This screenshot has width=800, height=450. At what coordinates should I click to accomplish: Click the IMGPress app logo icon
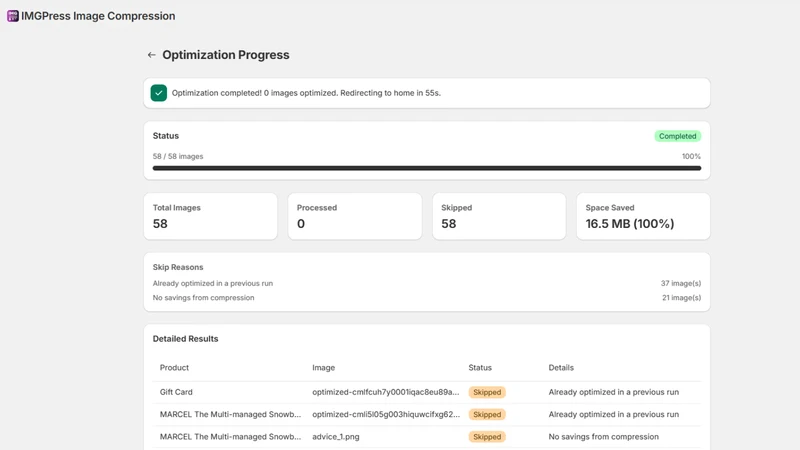pyautogui.click(x=13, y=16)
